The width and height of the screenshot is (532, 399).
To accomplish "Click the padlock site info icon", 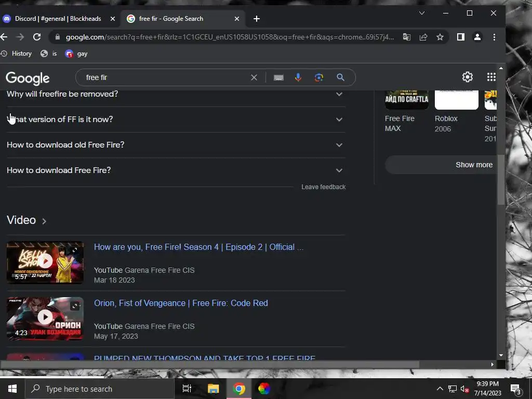I will coord(58,37).
